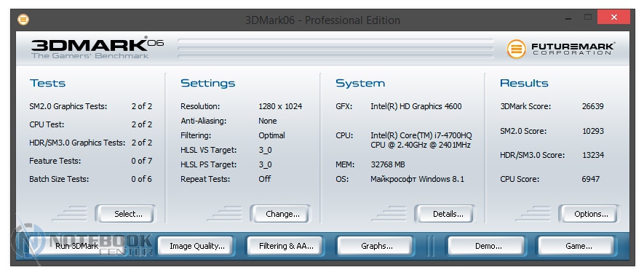This screenshot has width=644, height=275.
Task: Close the 3DMark06 window
Action: [613, 17]
